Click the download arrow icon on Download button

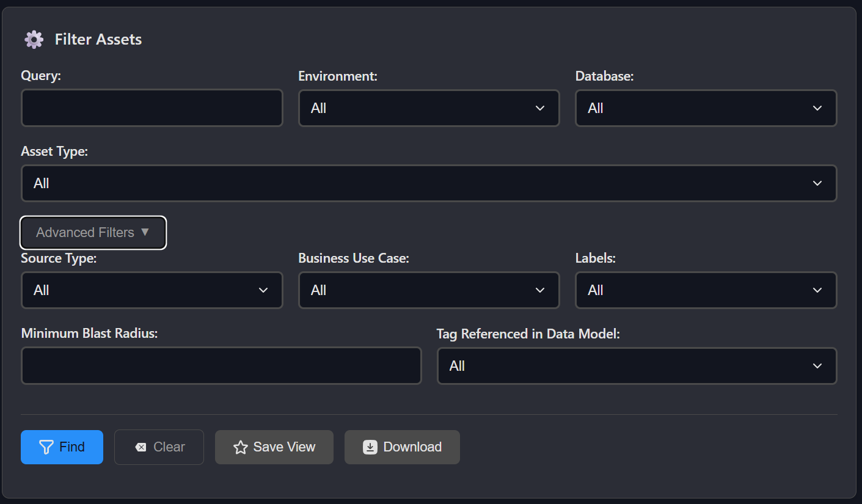(x=369, y=447)
